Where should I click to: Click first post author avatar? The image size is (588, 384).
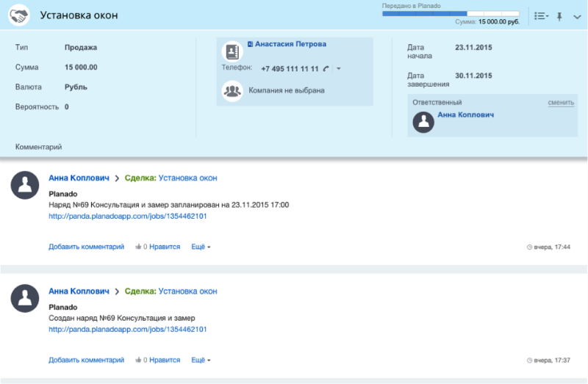point(25,186)
